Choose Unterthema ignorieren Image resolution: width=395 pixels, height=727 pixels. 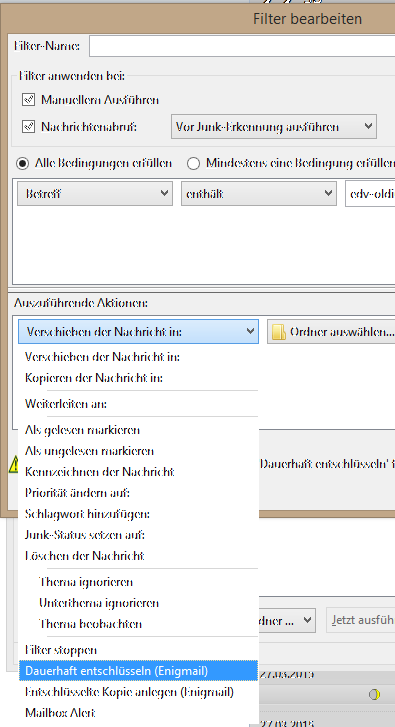139,603
